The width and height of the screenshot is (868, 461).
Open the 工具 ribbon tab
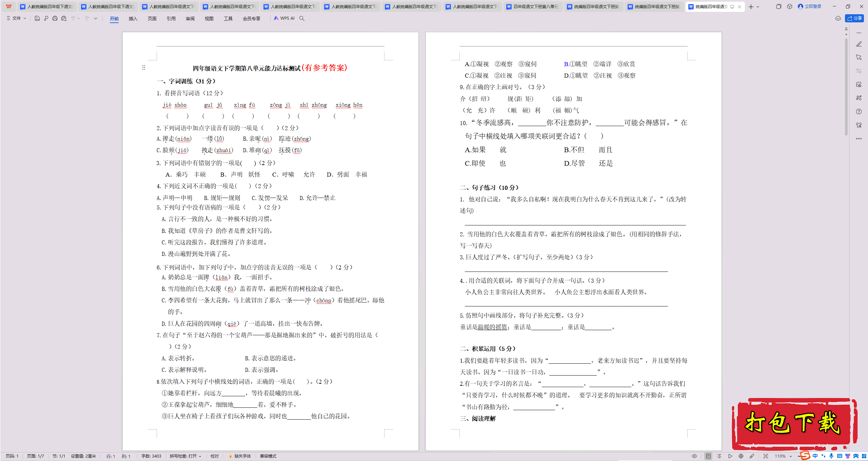point(228,18)
